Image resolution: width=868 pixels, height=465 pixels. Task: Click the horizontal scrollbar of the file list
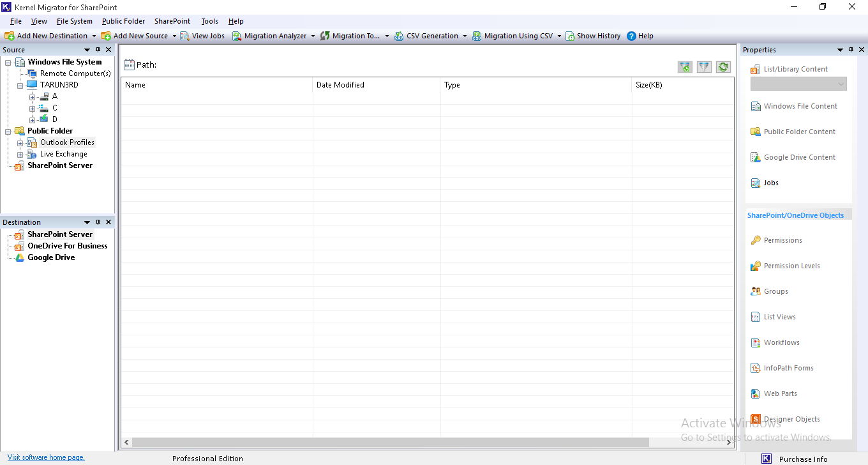click(390, 442)
